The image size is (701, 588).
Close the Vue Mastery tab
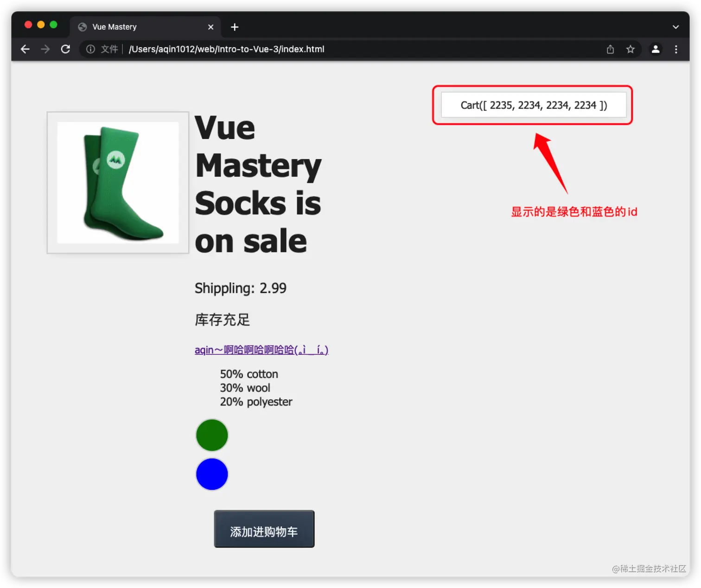(x=210, y=27)
